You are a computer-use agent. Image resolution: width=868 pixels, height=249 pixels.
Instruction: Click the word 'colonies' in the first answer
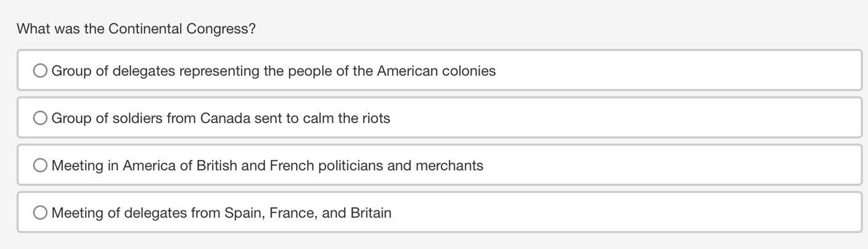pos(469,71)
